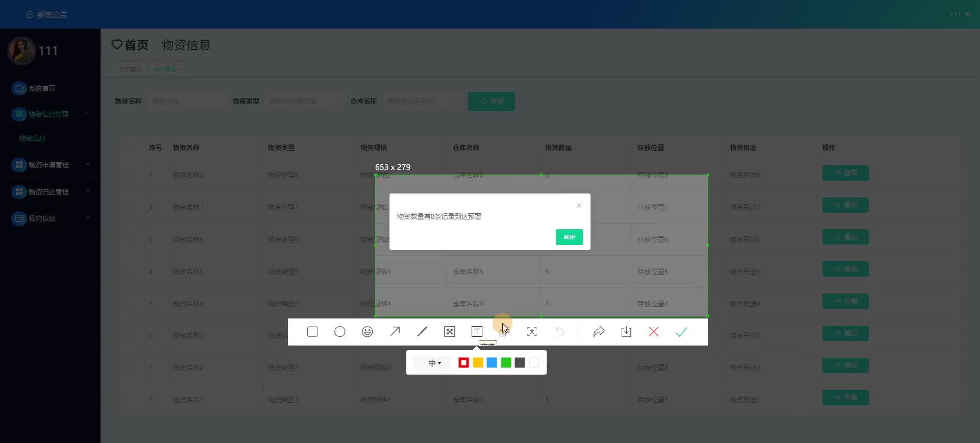Click the 物资归还管理 grid icon
This screenshot has width=980, height=443.
[x=19, y=192]
